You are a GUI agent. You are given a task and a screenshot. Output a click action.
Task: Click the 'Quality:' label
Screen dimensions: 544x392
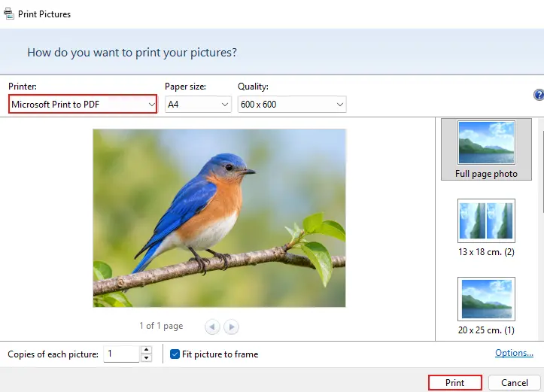pyautogui.click(x=253, y=87)
